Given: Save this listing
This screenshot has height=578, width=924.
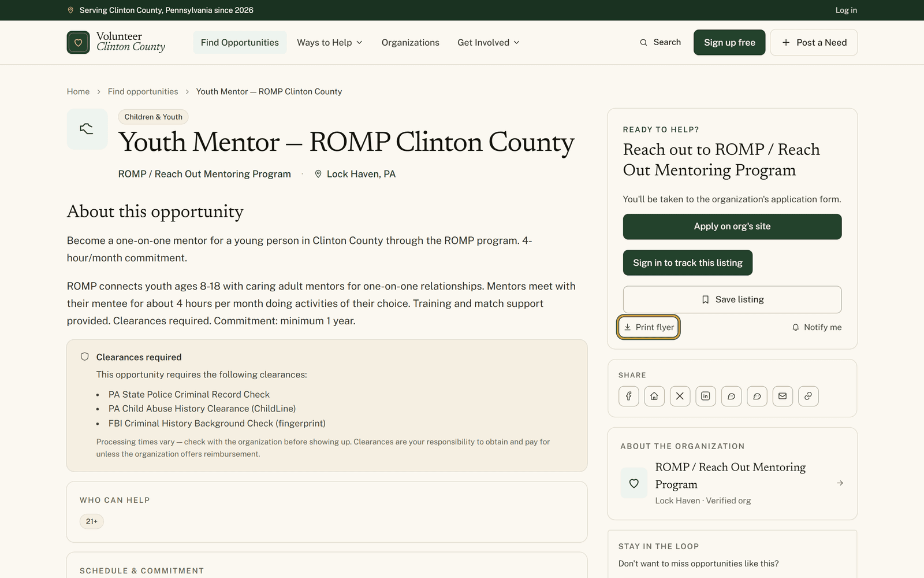Looking at the screenshot, I should (x=732, y=299).
